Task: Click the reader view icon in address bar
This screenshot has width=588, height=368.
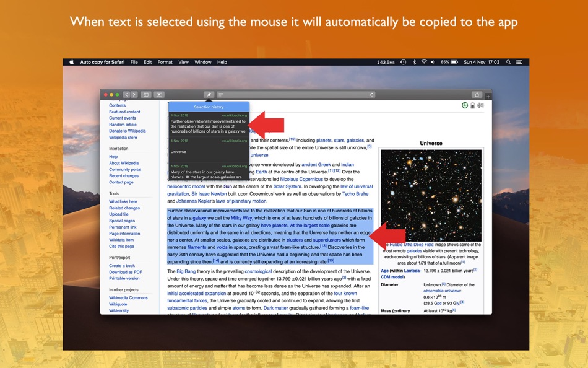Action: click(221, 95)
